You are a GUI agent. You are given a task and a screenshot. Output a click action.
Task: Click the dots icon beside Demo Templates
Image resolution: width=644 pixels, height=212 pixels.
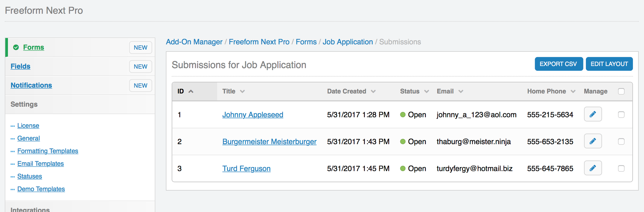click(x=13, y=189)
